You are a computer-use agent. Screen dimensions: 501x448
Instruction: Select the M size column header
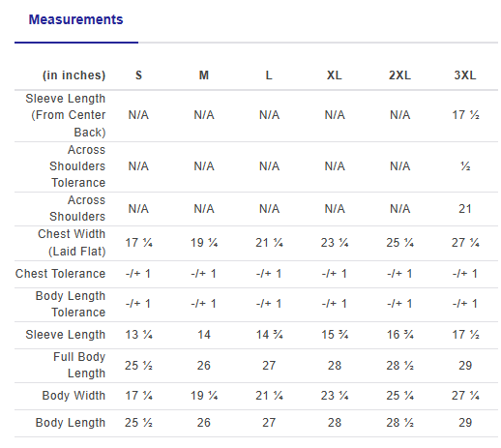[x=204, y=75]
